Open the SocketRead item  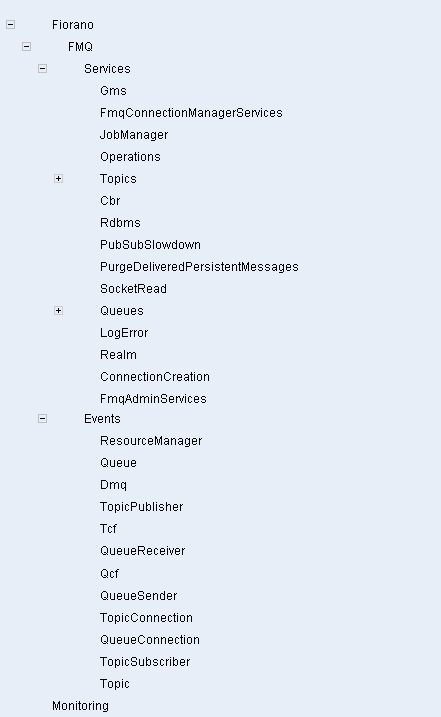coord(133,289)
